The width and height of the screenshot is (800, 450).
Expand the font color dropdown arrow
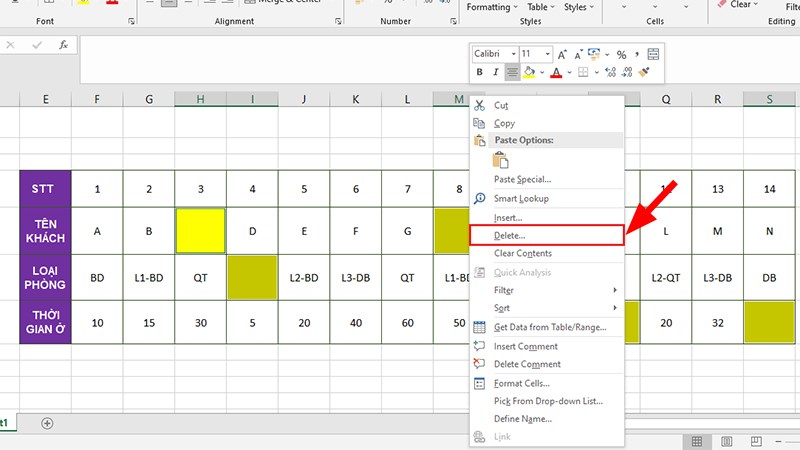570,73
